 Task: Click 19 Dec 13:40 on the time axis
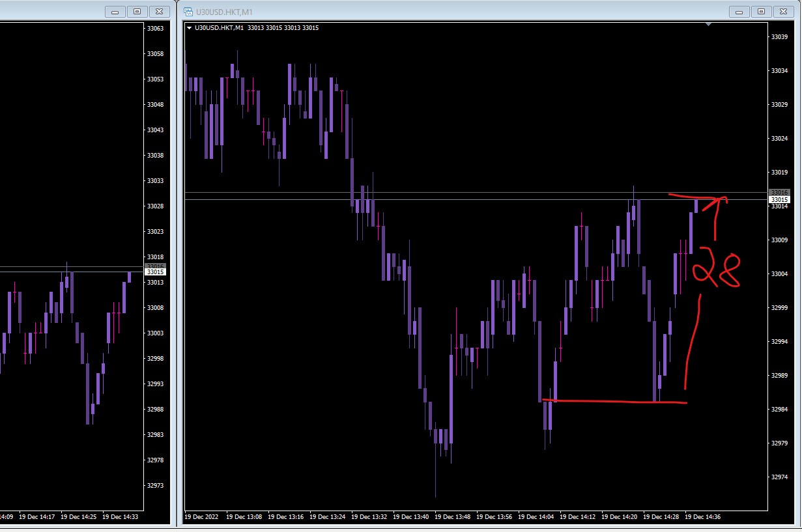point(410,516)
